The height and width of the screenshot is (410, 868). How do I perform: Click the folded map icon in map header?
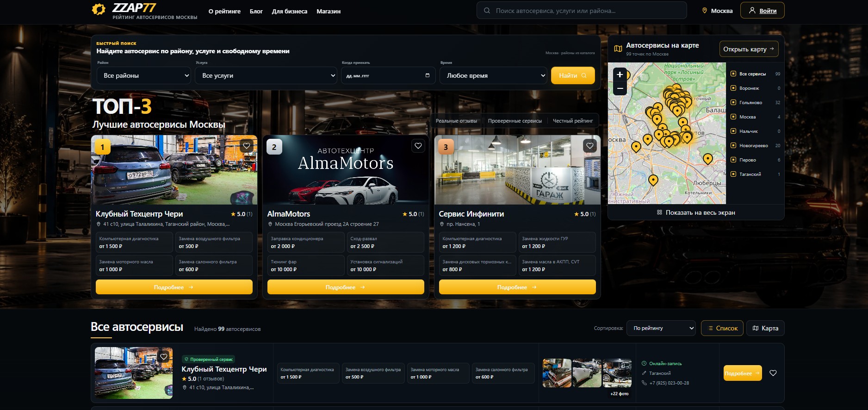click(x=618, y=49)
